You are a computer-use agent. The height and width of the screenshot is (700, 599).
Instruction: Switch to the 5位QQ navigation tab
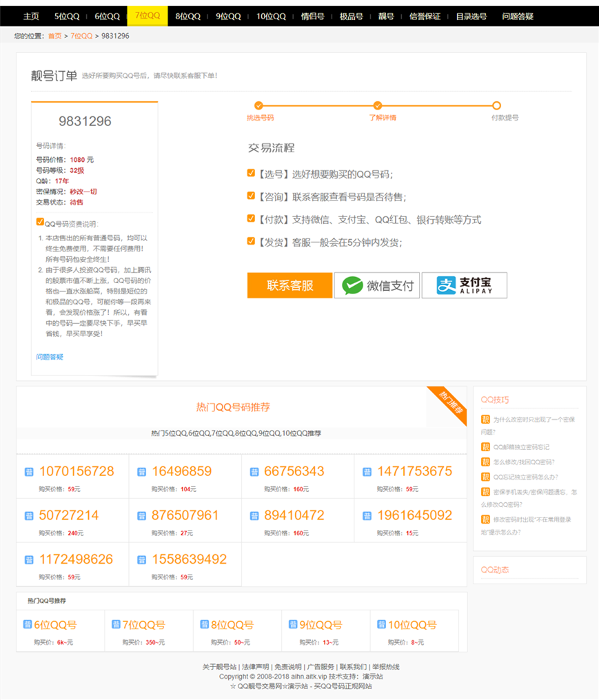(66, 15)
